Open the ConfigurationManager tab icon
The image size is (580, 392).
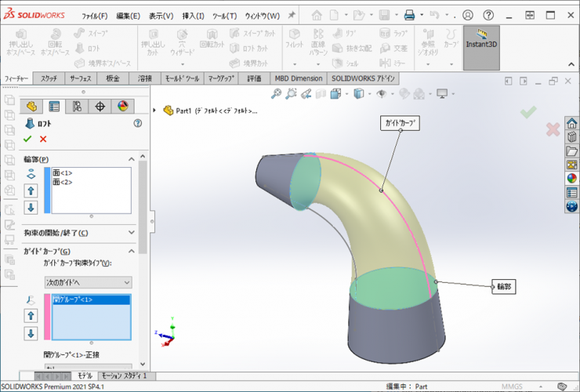77,107
